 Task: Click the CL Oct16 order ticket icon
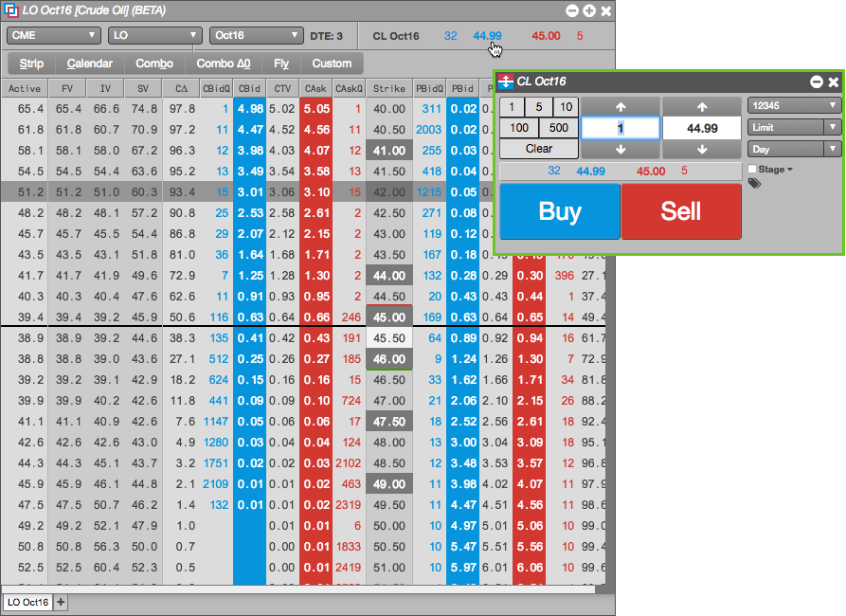pos(506,82)
